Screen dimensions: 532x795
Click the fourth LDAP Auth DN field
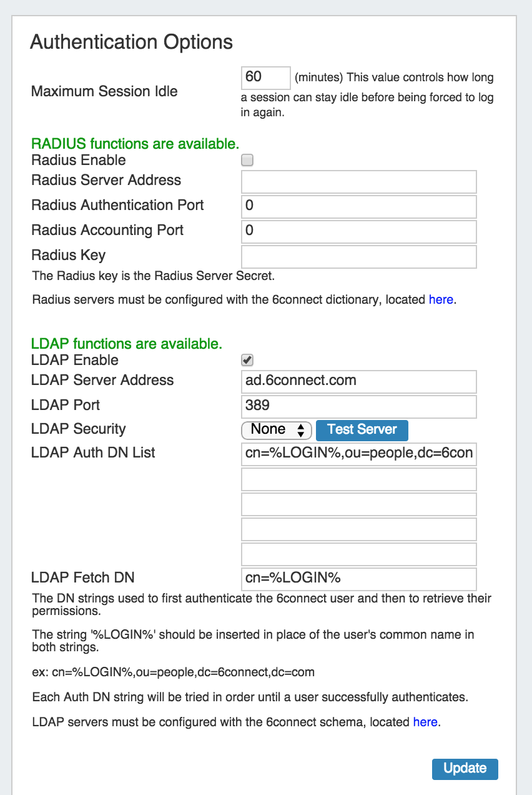coord(358,529)
